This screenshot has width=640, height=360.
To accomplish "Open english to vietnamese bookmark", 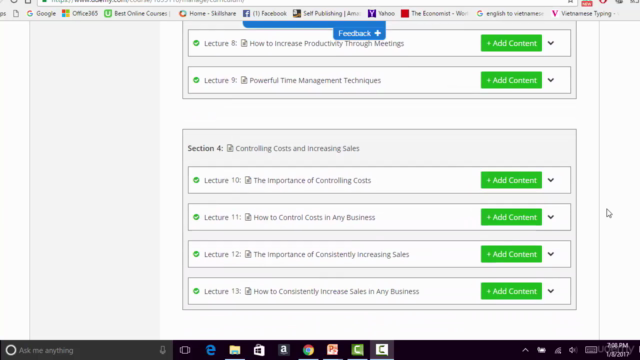I will pyautogui.click(x=510, y=13).
